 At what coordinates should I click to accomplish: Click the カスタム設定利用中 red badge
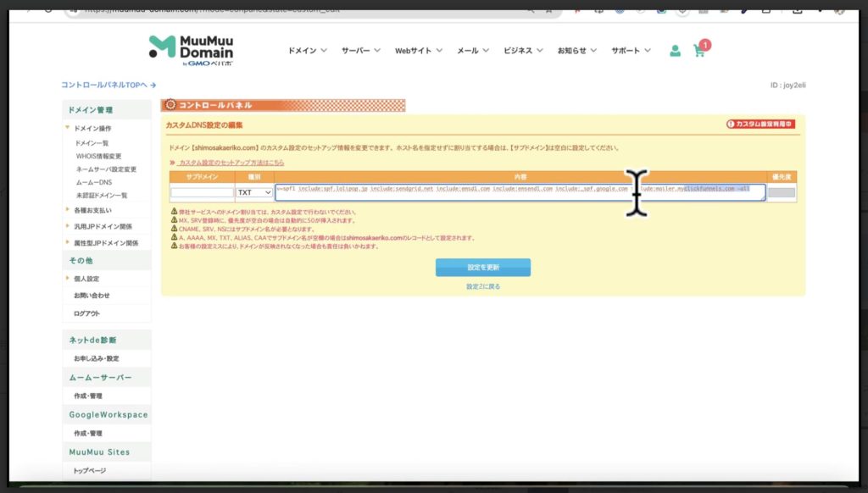tap(760, 124)
